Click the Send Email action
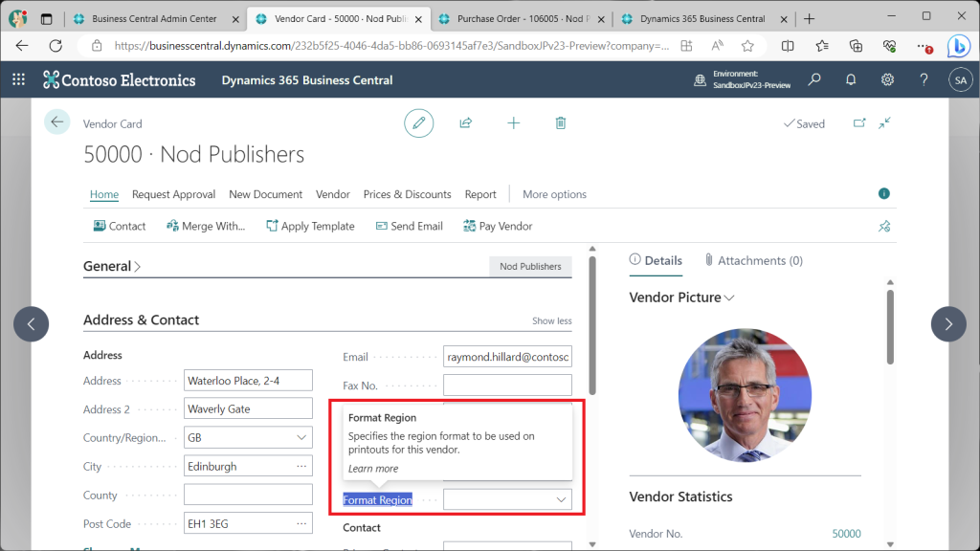The height and width of the screenshot is (551, 980). (409, 226)
